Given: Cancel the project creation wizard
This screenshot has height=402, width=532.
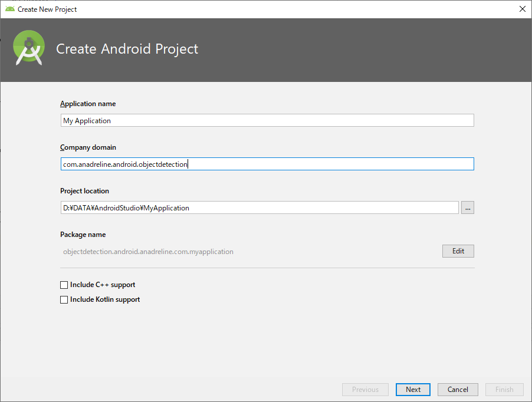Looking at the screenshot, I should [x=458, y=390].
